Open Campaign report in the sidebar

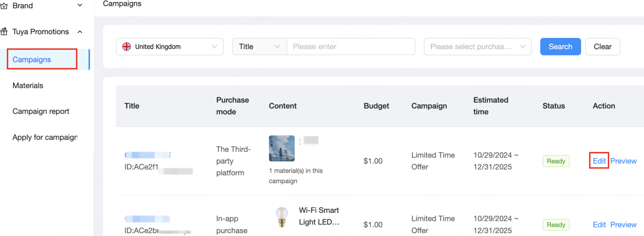point(41,111)
